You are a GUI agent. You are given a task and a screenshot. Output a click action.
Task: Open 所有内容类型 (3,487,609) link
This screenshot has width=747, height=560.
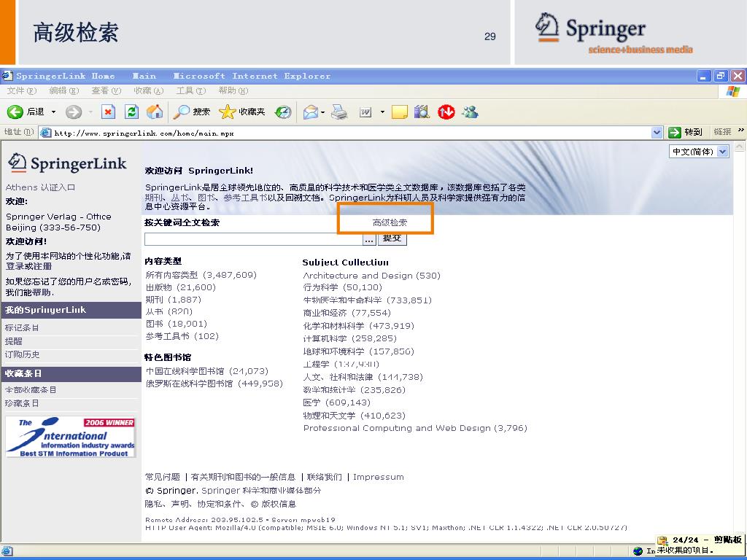(201, 275)
